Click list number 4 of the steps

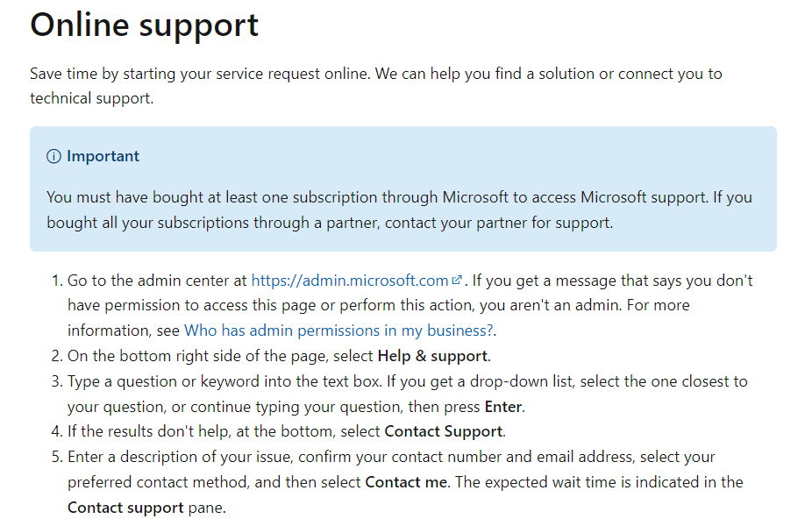tap(57, 432)
